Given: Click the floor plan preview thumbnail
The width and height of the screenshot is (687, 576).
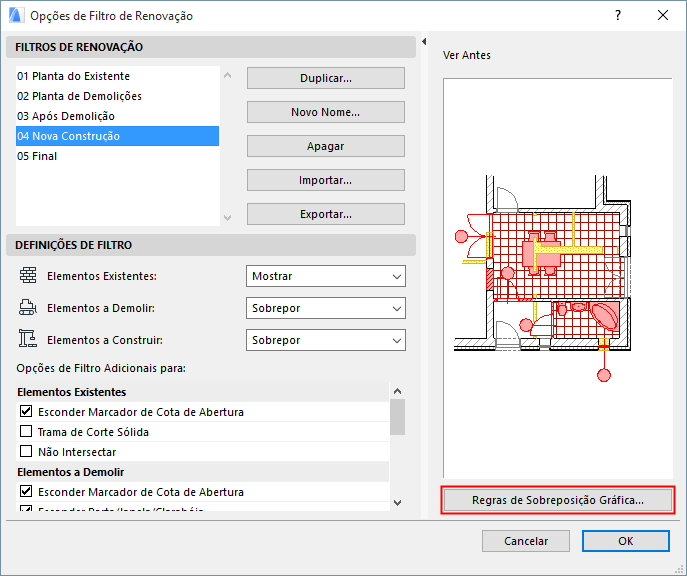Looking at the screenshot, I should pyautogui.click(x=558, y=278).
